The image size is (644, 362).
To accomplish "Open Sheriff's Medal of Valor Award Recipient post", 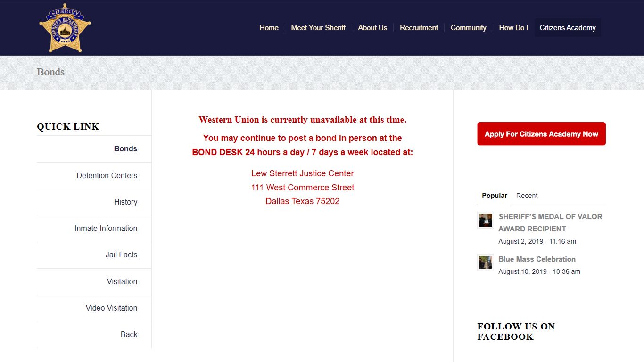I will [x=550, y=222].
